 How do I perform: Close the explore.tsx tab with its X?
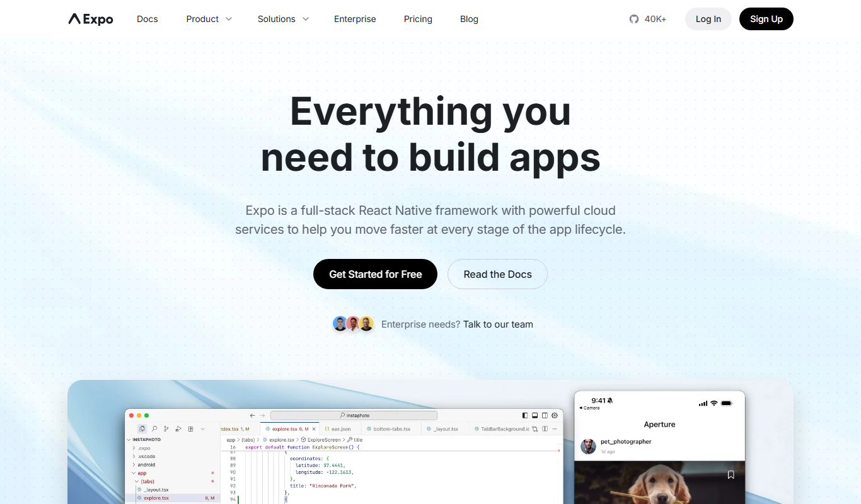pyautogui.click(x=314, y=429)
